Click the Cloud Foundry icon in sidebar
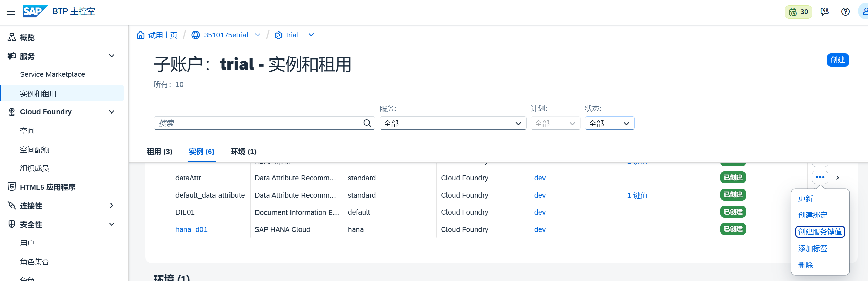Screen dimensions: 868x281 12,112
